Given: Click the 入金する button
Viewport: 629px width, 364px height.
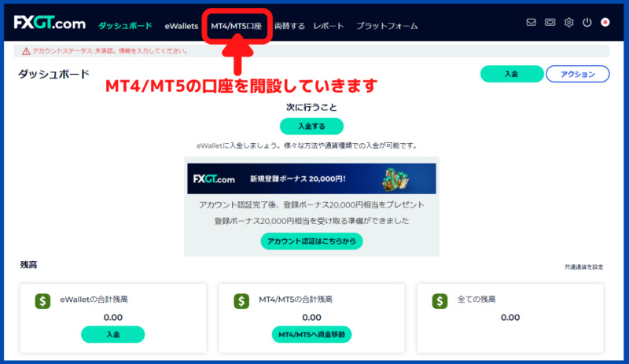Looking at the screenshot, I should (x=311, y=126).
